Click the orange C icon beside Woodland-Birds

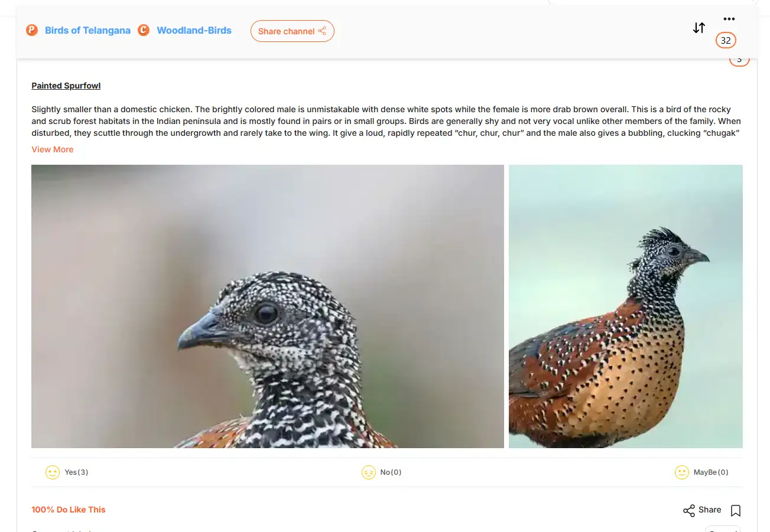pos(144,30)
